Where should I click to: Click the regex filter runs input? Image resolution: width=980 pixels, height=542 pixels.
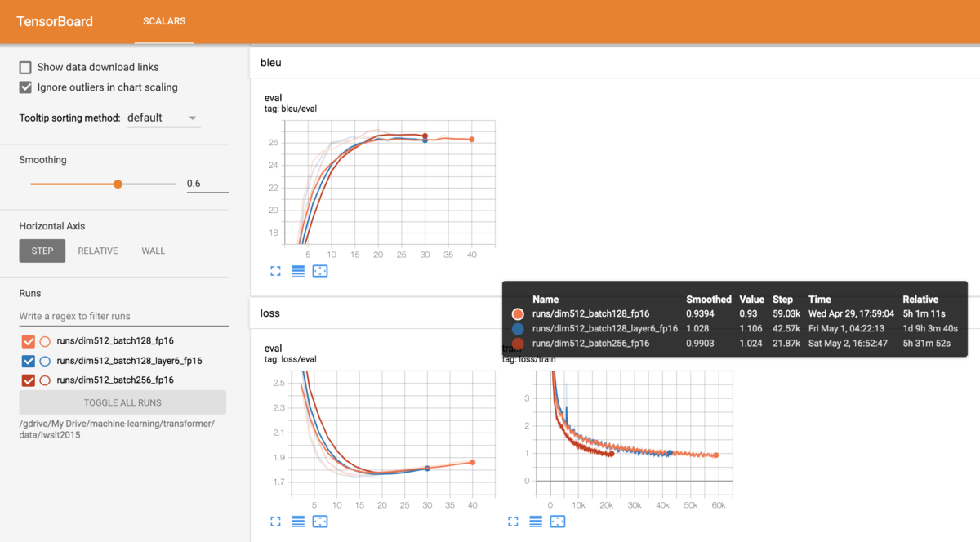coord(124,316)
